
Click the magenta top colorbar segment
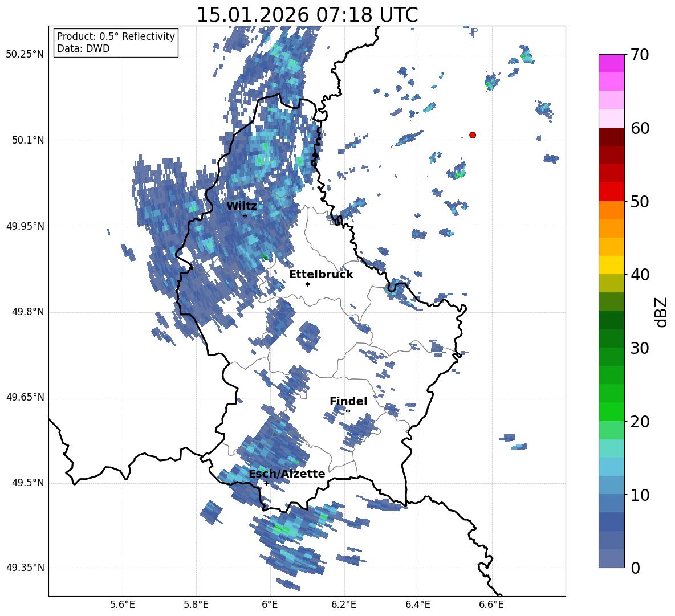tap(612, 64)
